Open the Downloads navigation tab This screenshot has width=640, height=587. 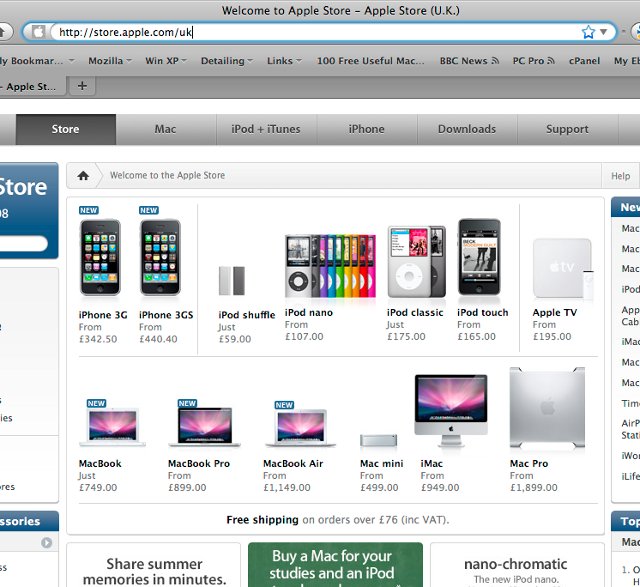(x=467, y=129)
